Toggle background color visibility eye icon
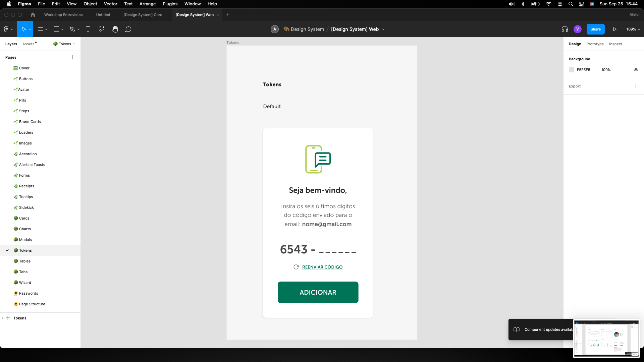This screenshot has height=362, width=644. 636,70
